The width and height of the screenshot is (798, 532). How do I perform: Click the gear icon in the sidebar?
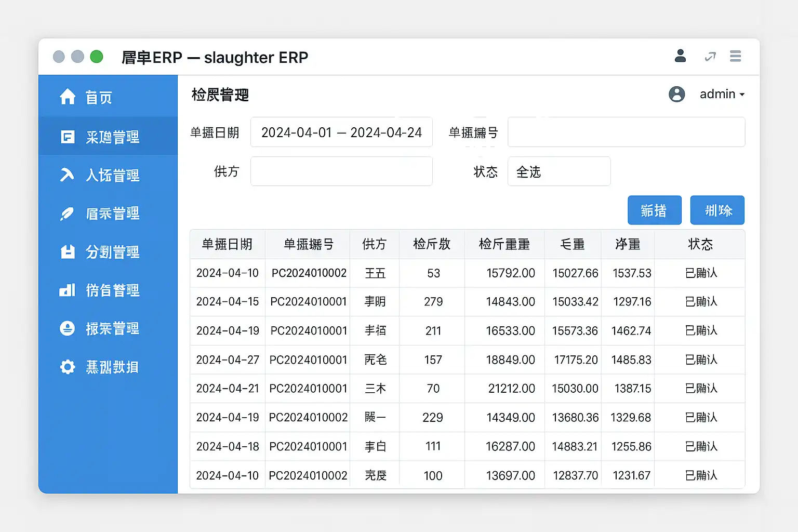coord(68,367)
